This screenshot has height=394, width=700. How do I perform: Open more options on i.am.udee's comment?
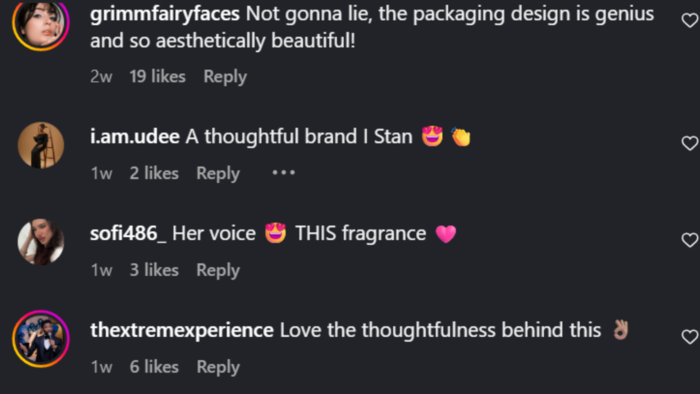(283, 173)
